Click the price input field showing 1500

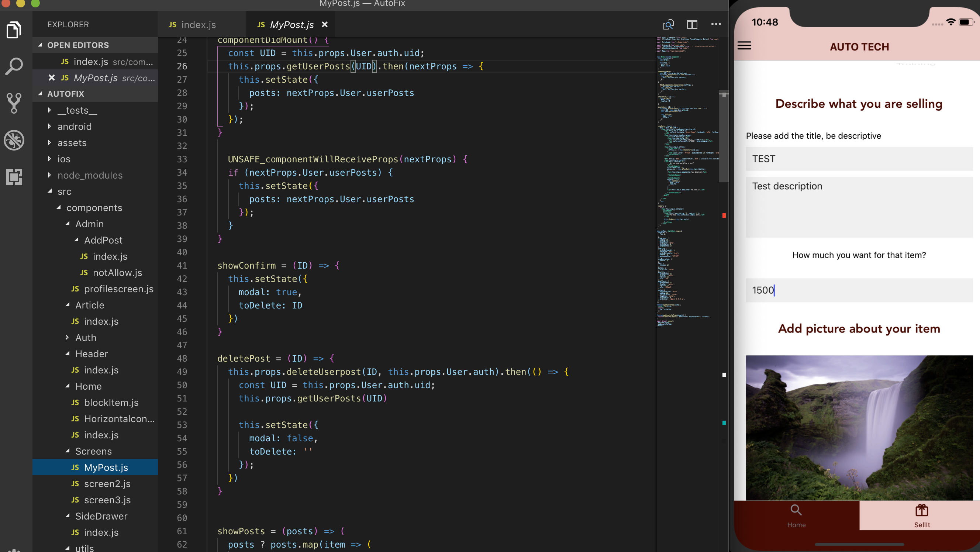pos(859,290)
